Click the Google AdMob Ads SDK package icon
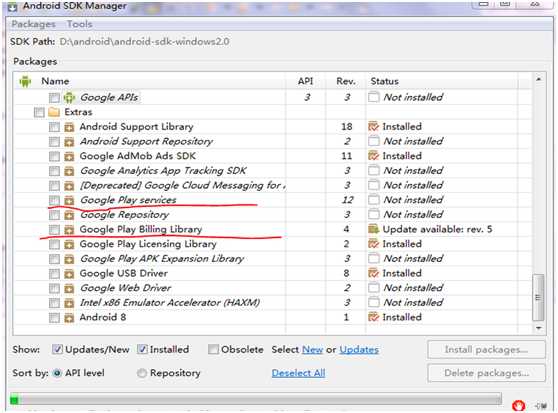This screenshot has width=558, height=413. pyautogui.click(x=69, y=156)
